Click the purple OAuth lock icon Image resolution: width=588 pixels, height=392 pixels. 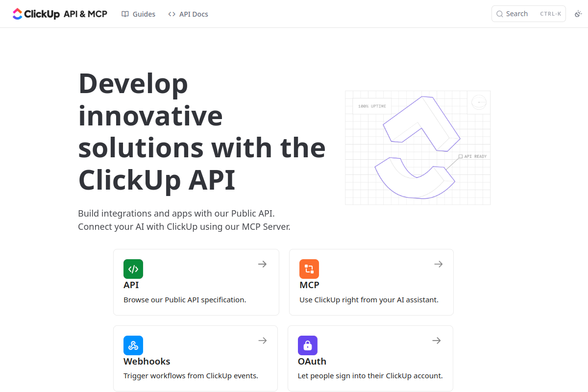coord(308,345)
